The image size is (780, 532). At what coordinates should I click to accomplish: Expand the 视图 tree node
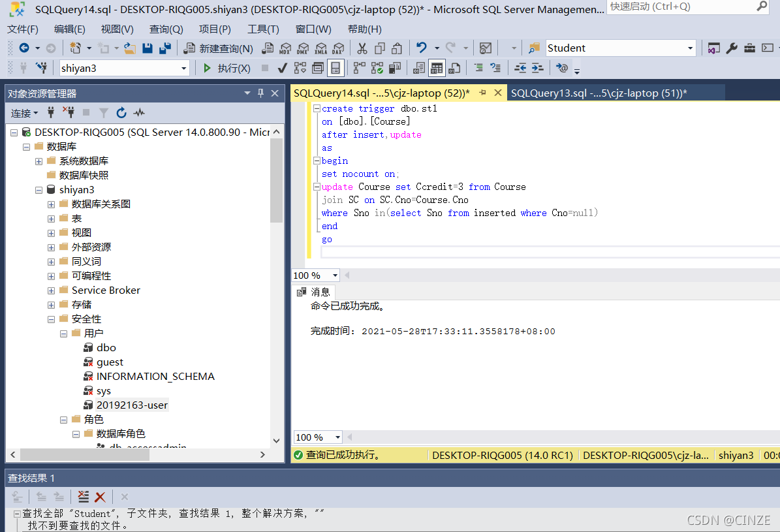[x=51, y=234]
